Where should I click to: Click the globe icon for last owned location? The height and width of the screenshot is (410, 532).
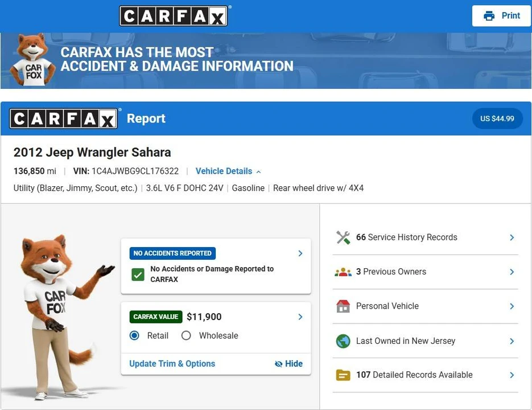pyautogui.click(x=343, y=341)
